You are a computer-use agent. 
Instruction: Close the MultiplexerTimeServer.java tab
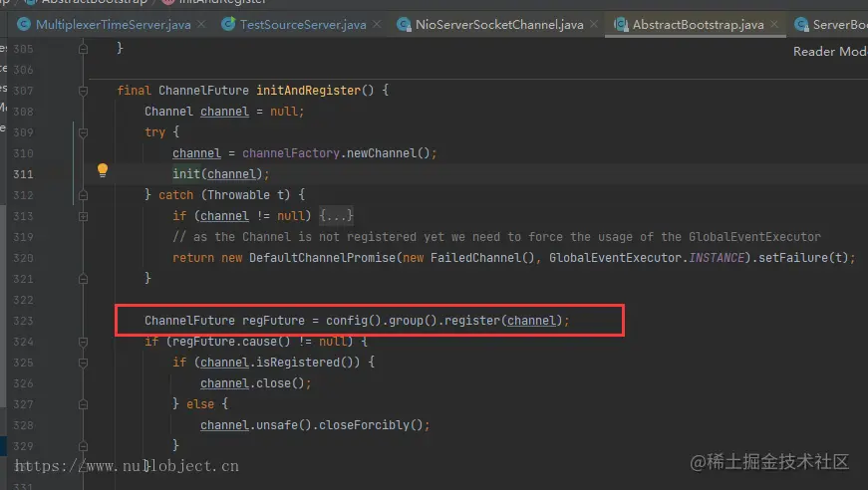[x=201, y=24]
